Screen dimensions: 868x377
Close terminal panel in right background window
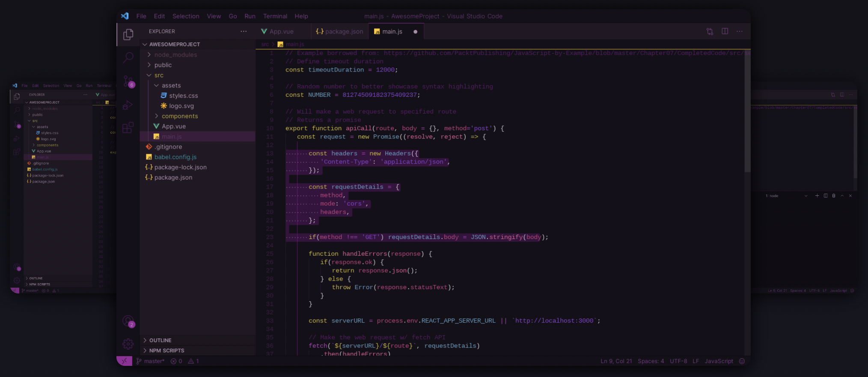[x=850, y=196]
